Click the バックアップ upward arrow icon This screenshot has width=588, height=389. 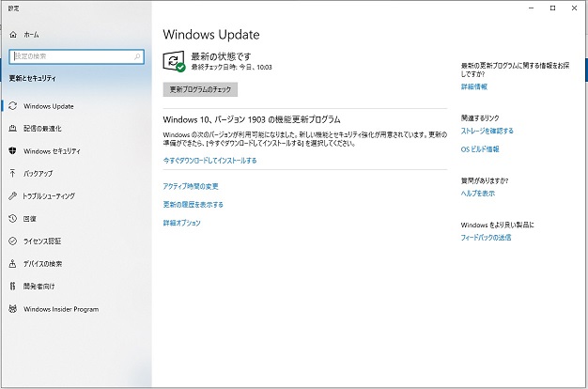coord(13,173)
